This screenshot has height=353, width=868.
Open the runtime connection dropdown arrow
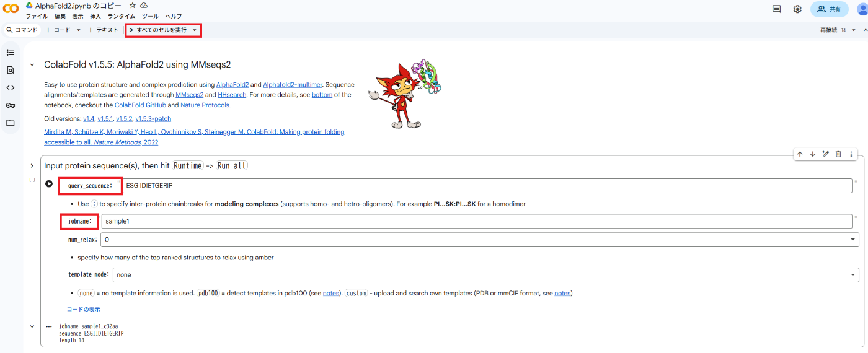click(854, 30)
